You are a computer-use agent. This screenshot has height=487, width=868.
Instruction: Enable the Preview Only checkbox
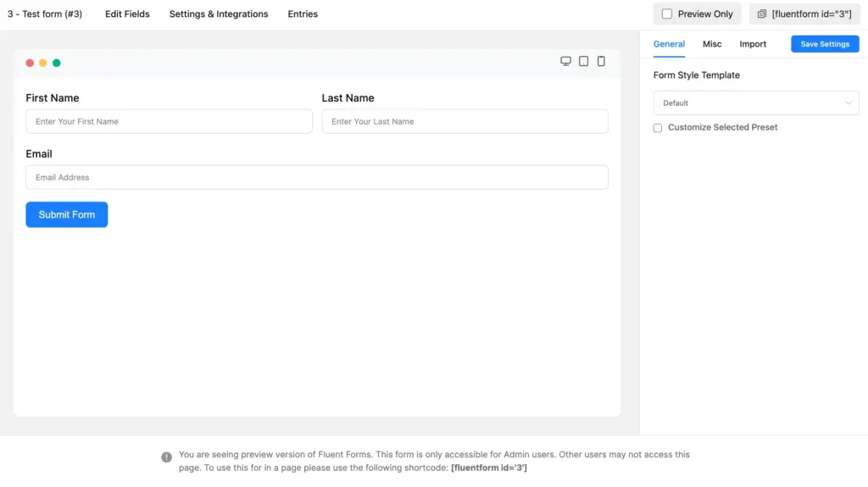click(x=667, y=14)
